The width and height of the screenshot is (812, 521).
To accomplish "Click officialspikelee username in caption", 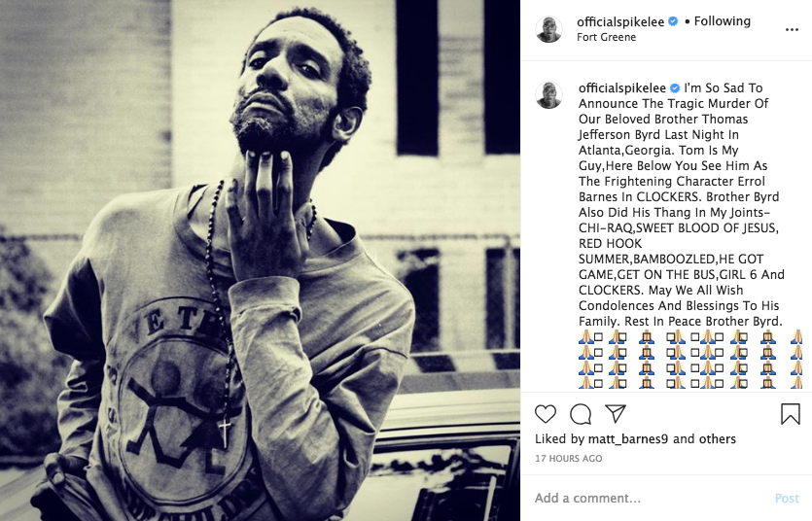I will point(622,87).
